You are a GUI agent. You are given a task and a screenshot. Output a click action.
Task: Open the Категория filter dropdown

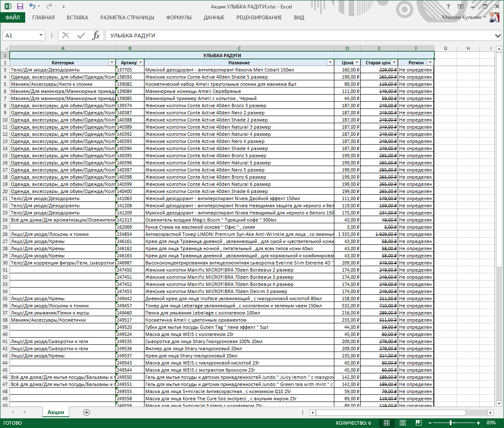(112, 63)
